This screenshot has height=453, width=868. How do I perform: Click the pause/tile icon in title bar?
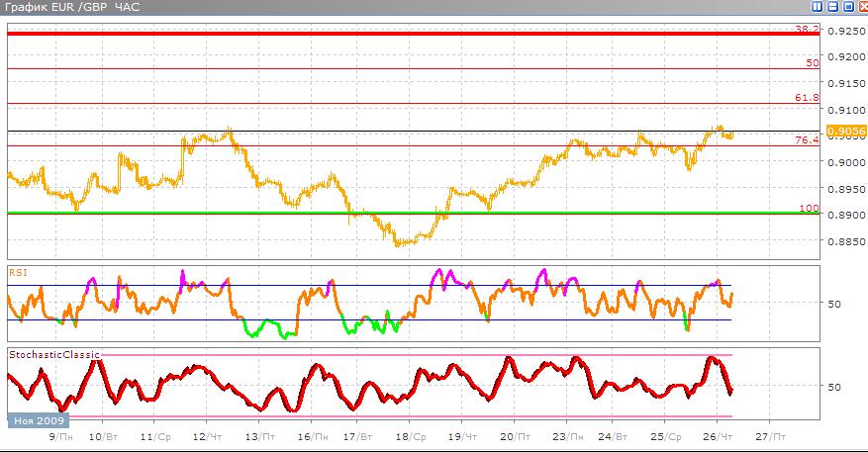point(815,7)
